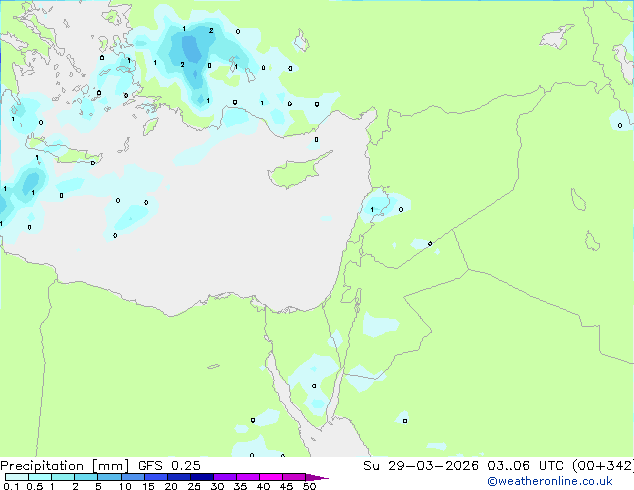The image size is (634, 490).
Task: Select the '(00+342)' forecast offset text
Action: (602, 466)
